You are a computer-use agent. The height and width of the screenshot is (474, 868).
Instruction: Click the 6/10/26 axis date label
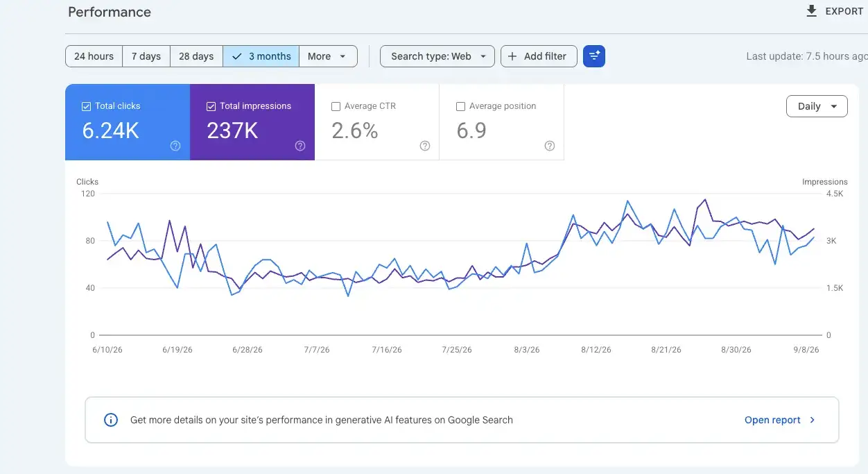107,350
